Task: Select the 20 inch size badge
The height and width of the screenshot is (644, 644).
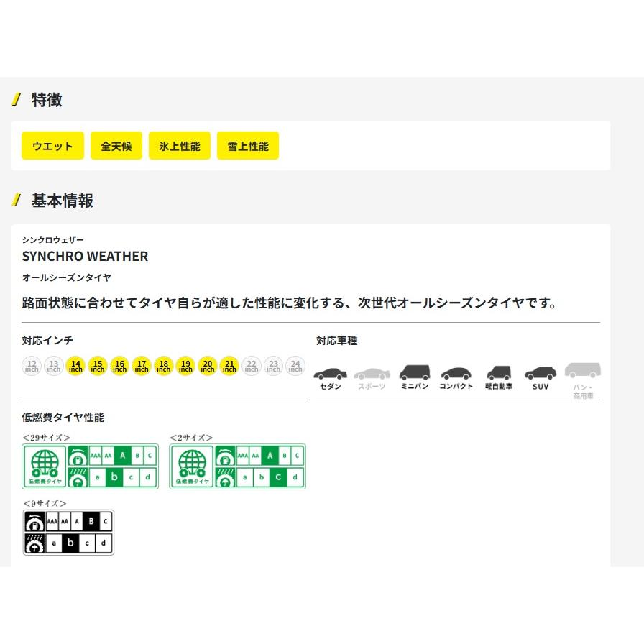Action: point(208,366)
